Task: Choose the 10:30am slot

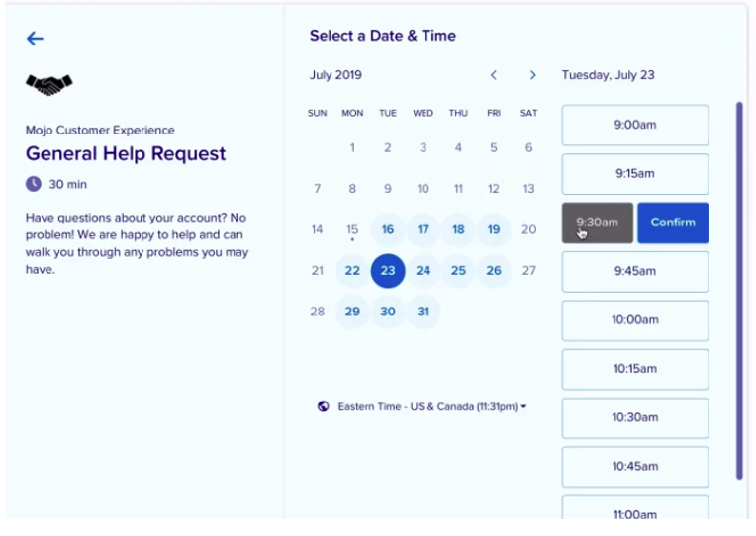Action: pyautogui.click(x=635, y=417)
